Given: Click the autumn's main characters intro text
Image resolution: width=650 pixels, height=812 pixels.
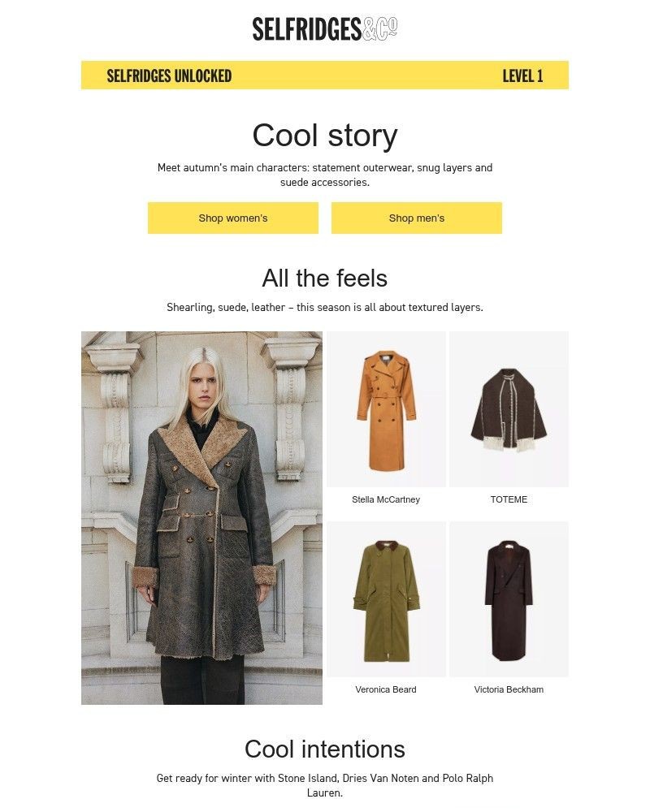Looking at the screenshot, I should tap(325, 175).
